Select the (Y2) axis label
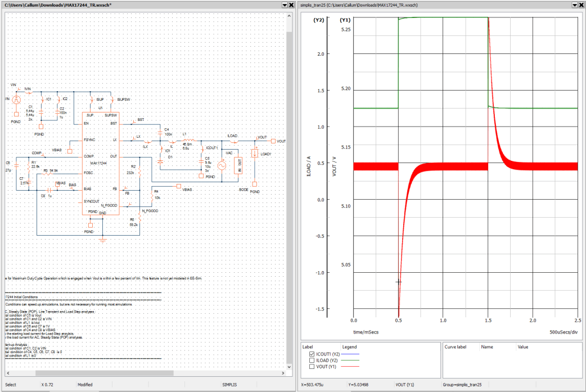This screenshot has height=392, width=586. click(x=318, y=20)
